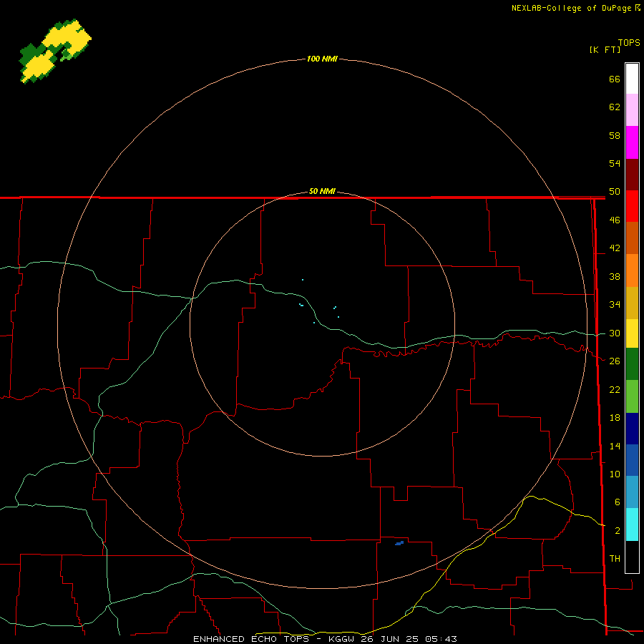Click the dark green 26 kft legend band
Image resolution: width=644 pixels, height=644 pixels.
[632, 364]
